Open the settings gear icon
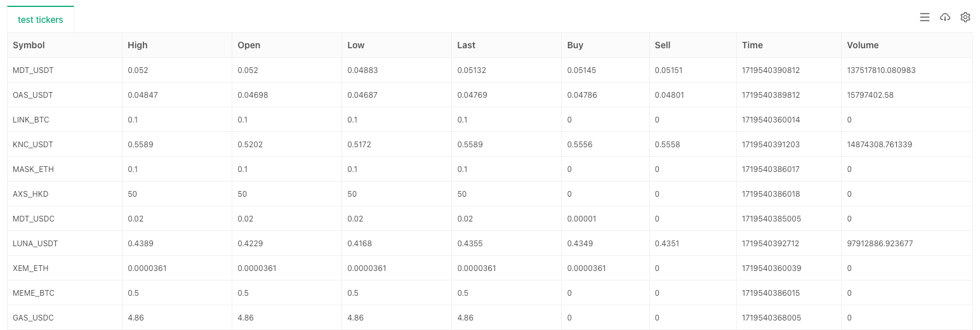The image size is (980, 330). coord(965,18)
